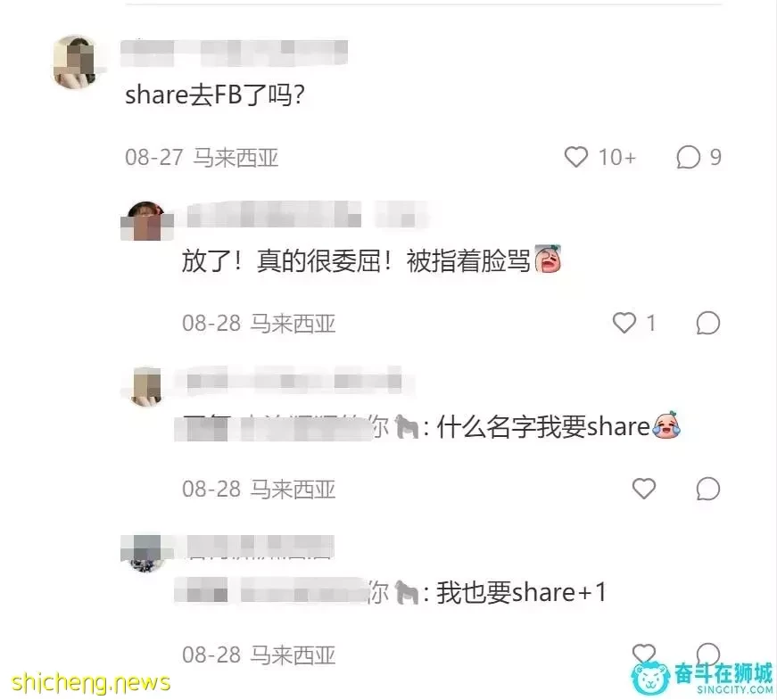This screenshot has height=700, width=777.
Task: Like the "我也要share+1" reply
Action: (x=644, y=653)
